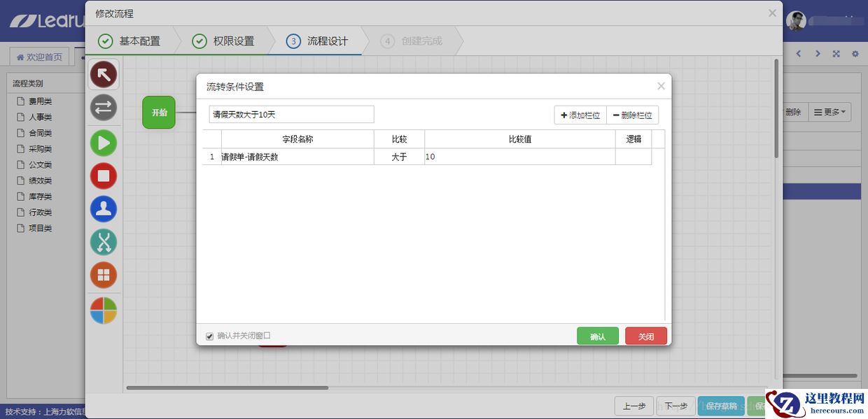The width and height of the screenshot is (868, 419).
Task: Click the tab scroll-left arrow icon
Action: coord(798,54)
